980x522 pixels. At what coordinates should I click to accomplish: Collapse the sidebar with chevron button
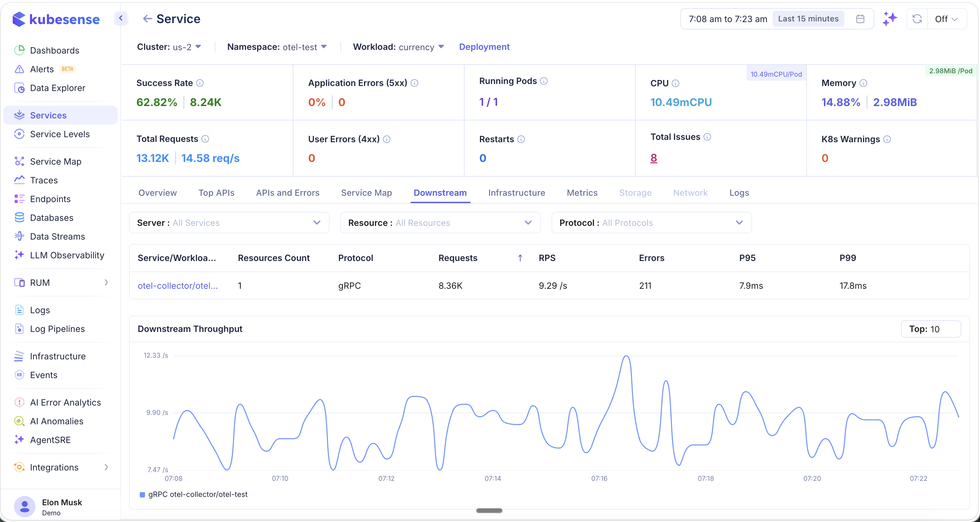pyautogui.click(x=121, y=18)
